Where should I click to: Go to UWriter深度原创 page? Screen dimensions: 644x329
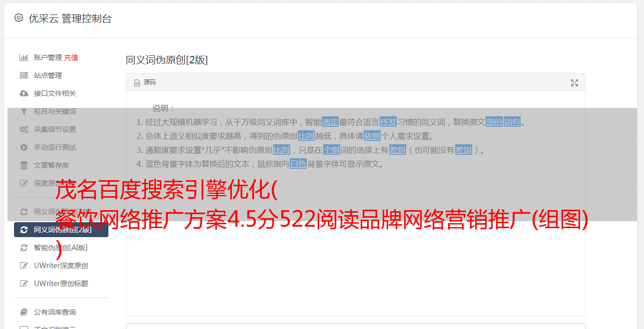61,266
